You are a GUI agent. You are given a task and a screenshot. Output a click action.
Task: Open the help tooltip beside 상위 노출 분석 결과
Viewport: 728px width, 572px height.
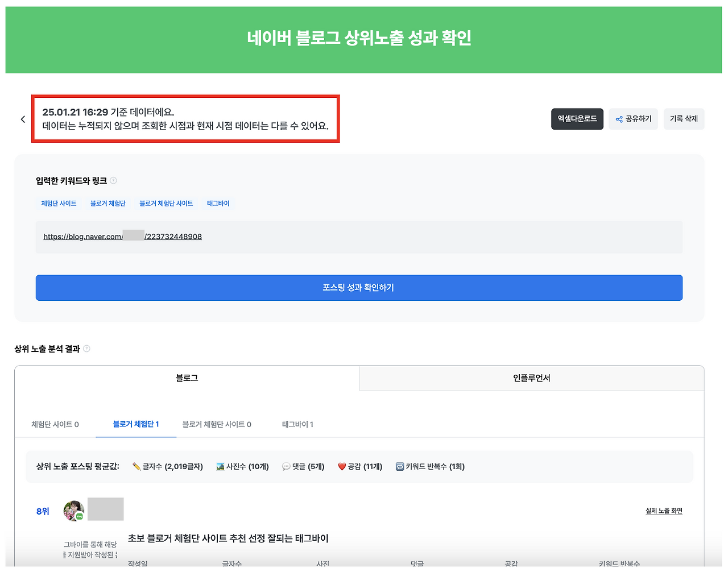(x=86, y=349)
